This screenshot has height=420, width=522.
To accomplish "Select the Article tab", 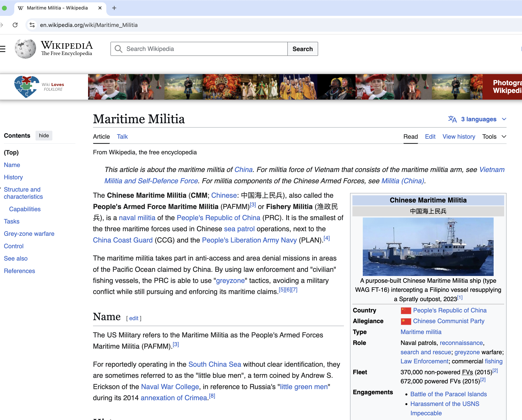I will [101, 137].
